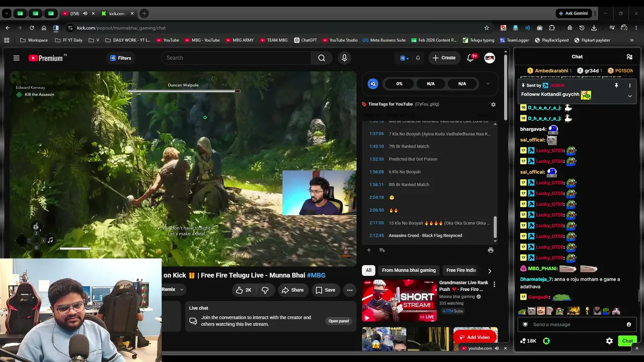Screen dimensions: 644x362
Task: Click the TimeTags add-to-list icon
Action: click(382, 250)
